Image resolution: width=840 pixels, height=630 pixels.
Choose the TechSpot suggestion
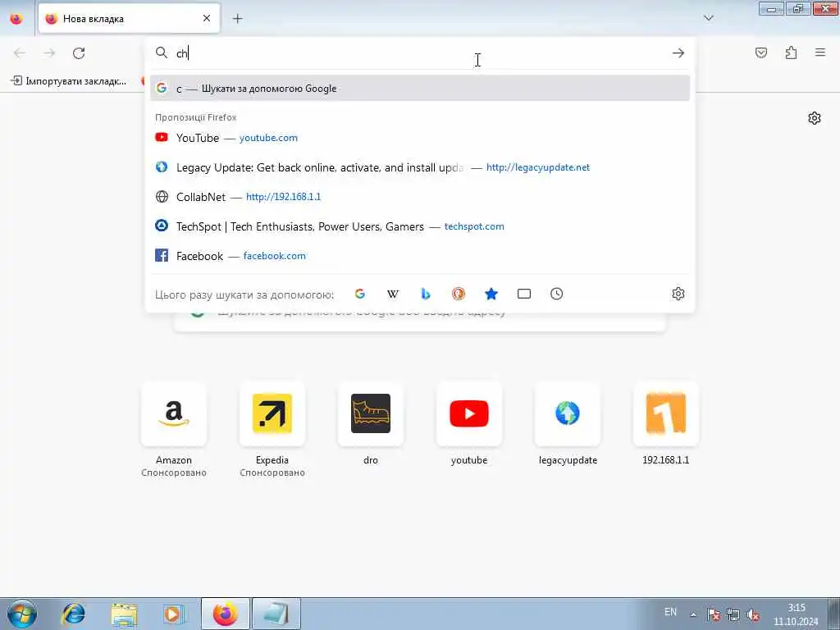[420, 226]
